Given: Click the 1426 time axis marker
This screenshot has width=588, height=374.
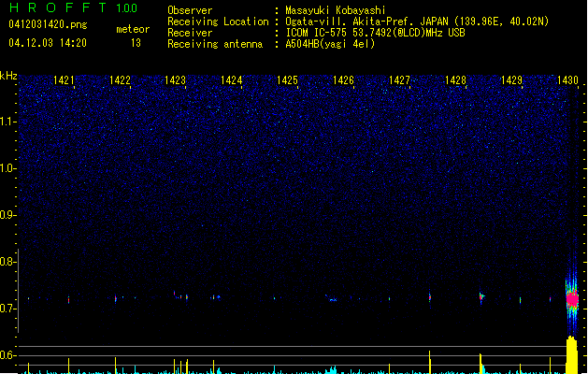Looking at the screenshot, I should point(343,80).
